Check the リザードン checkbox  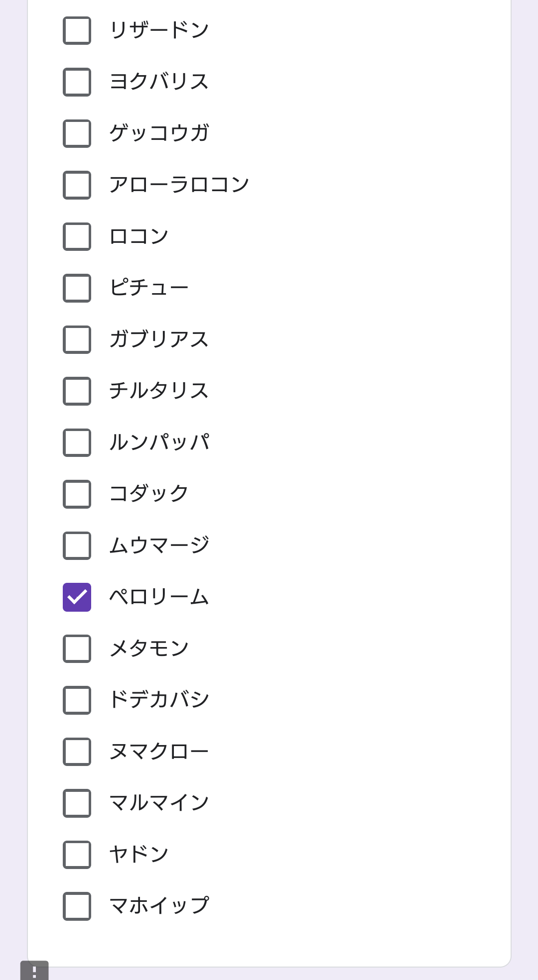click(77, 30)
